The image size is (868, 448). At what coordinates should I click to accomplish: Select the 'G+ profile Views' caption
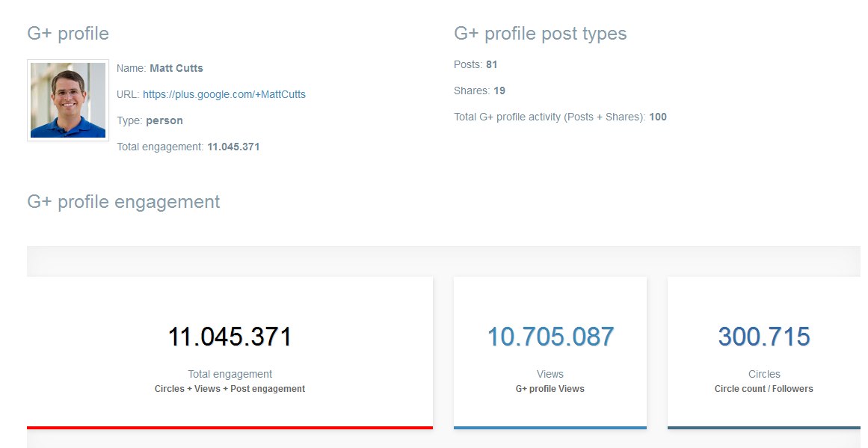pos(550,389)
